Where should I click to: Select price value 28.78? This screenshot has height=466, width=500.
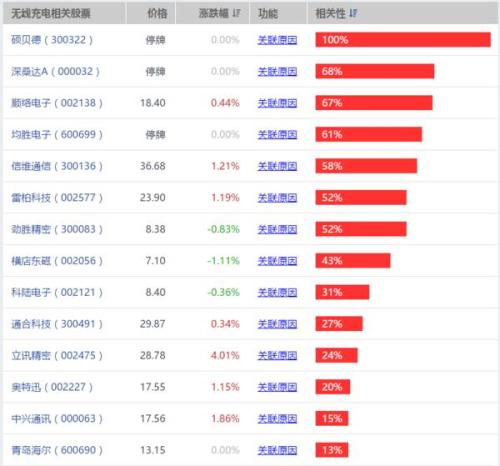point(153,355)
